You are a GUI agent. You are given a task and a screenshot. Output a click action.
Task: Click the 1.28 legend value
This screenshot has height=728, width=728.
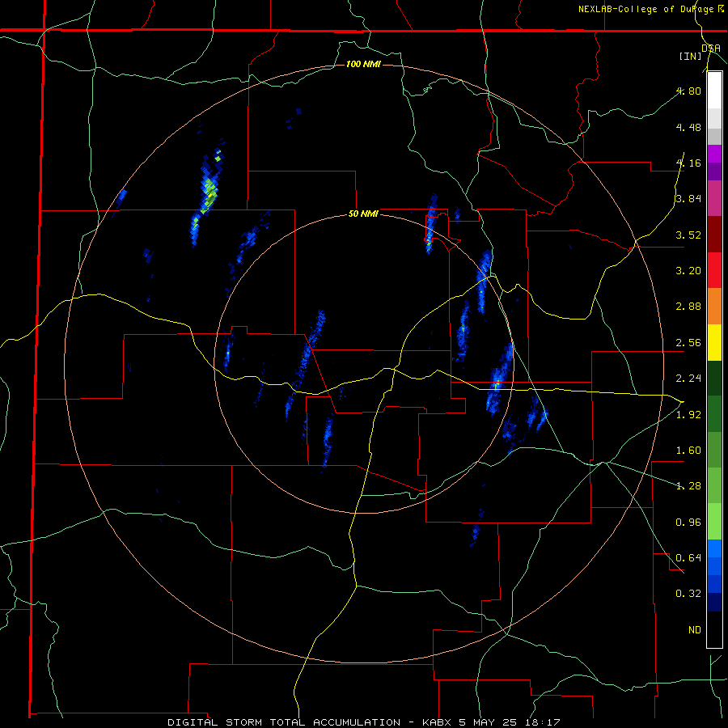688,485
